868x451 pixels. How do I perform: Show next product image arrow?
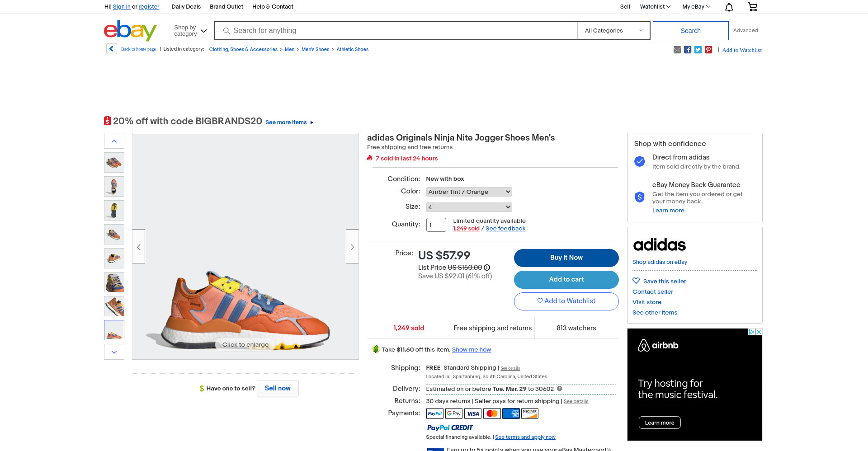pos(352,246)
